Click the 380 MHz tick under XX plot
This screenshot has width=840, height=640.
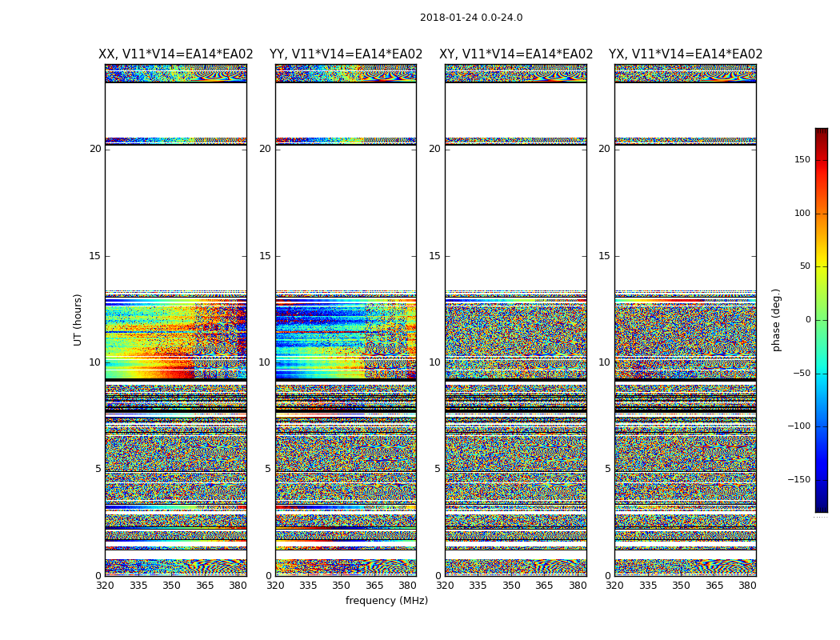click(x=238, y=586)
